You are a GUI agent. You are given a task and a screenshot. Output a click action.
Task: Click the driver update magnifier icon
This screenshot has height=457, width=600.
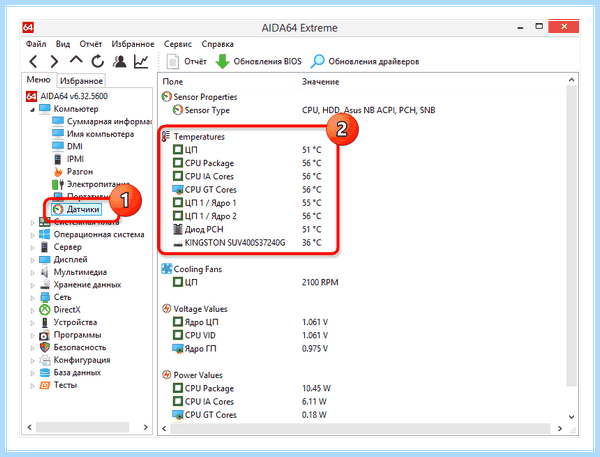(x=317, y=61)
